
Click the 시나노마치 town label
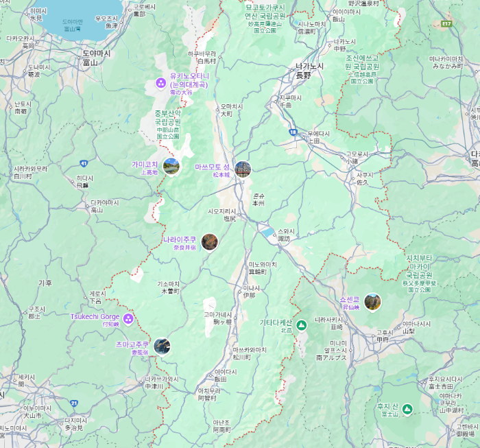311,27
